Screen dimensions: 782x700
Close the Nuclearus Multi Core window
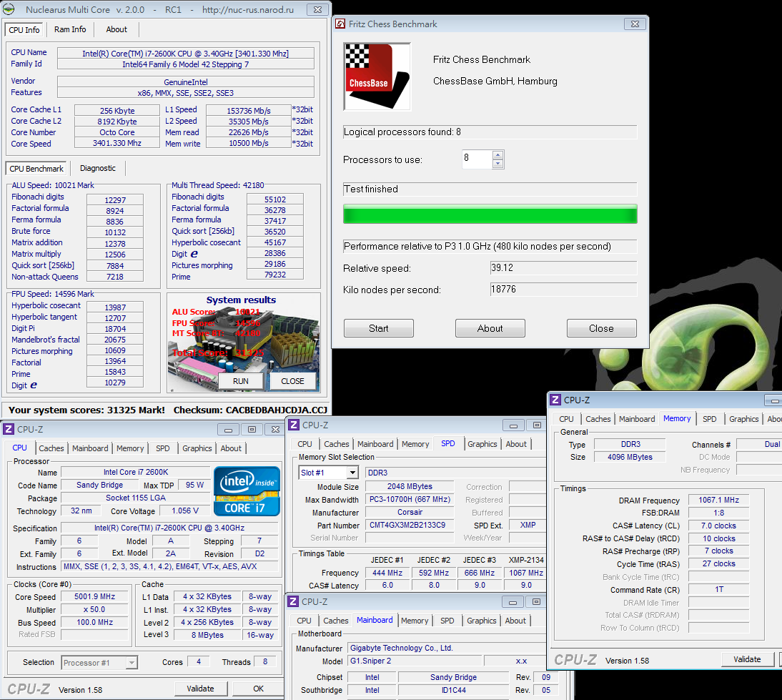click(317, 9)
